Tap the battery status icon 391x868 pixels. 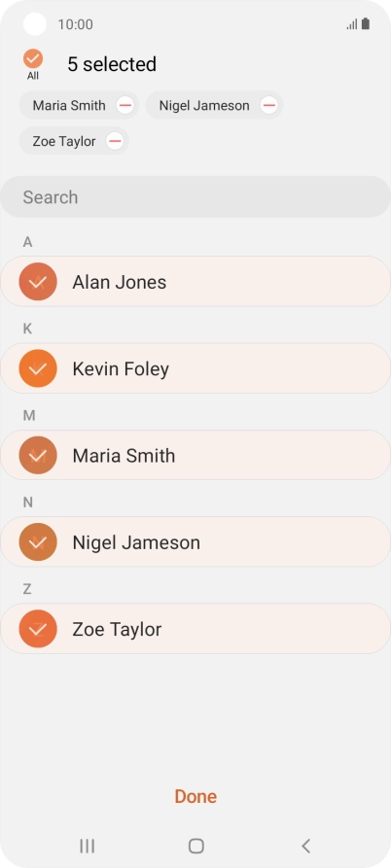click(x=366, y=23)
